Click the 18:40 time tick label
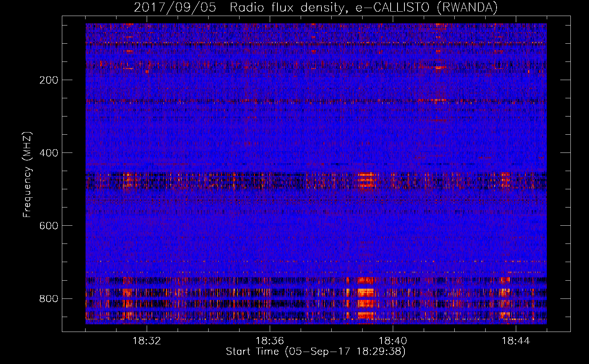This screenshot has width=589, height=364. coord(393,341)
